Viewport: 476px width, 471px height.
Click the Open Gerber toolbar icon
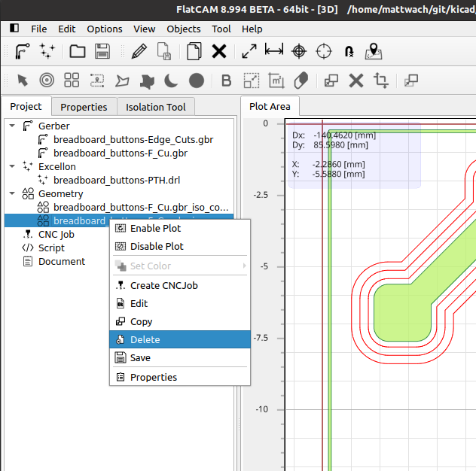coord(23,51)
